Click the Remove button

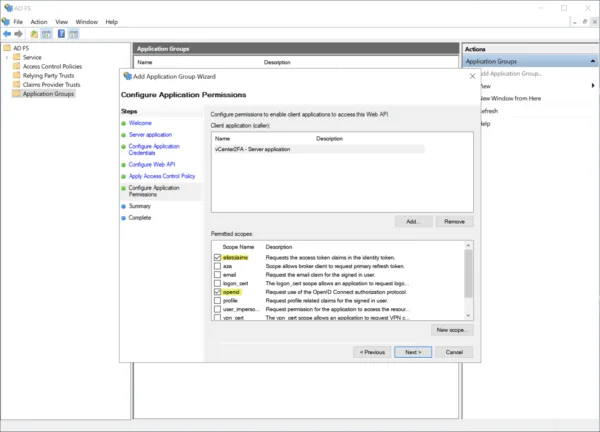455,222
